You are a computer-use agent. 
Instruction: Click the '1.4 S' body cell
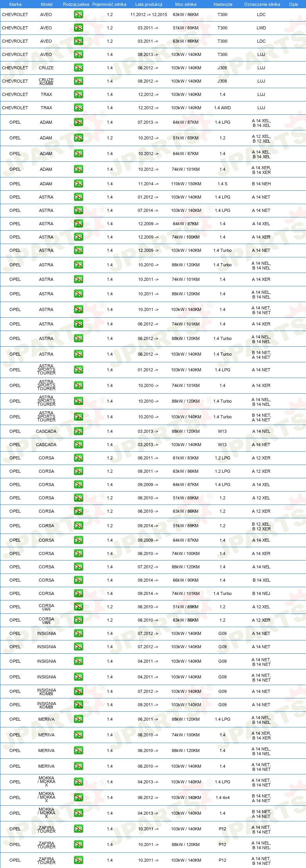point(222,184)
